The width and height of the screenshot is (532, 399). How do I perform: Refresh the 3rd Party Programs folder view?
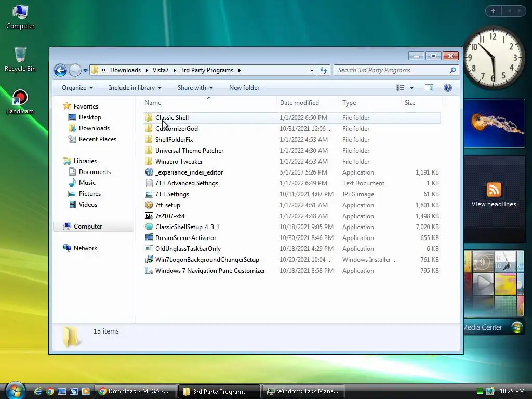click(324, 70)
